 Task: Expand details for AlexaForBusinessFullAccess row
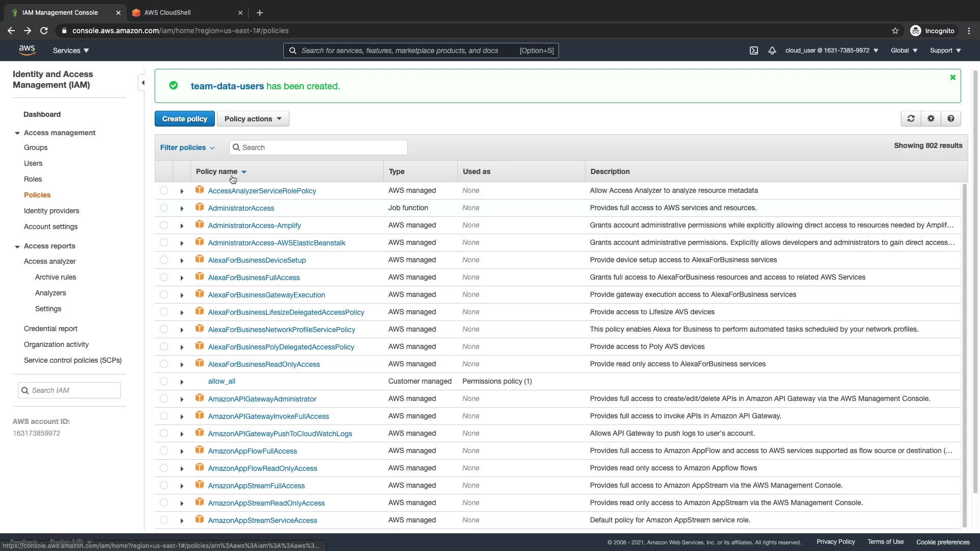pos(182,278)
